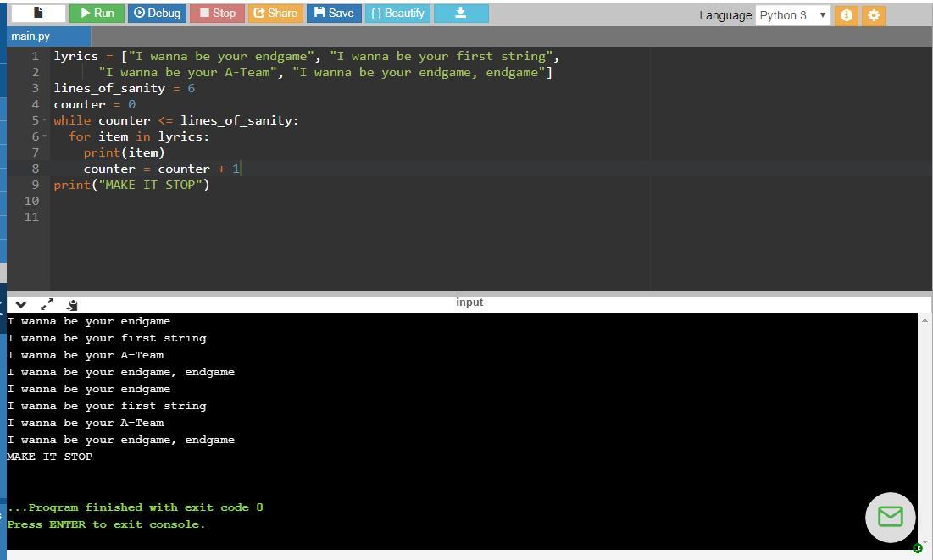
Task: Fold the while loop on line 5
Action: click(x=44, y=120)
